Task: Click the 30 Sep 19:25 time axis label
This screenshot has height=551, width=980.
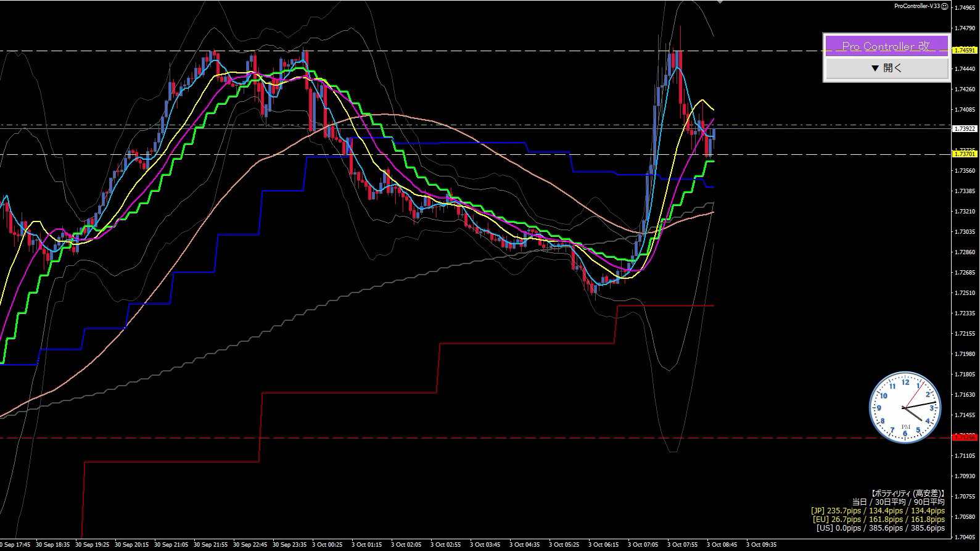Action: [x=92, y=545]
